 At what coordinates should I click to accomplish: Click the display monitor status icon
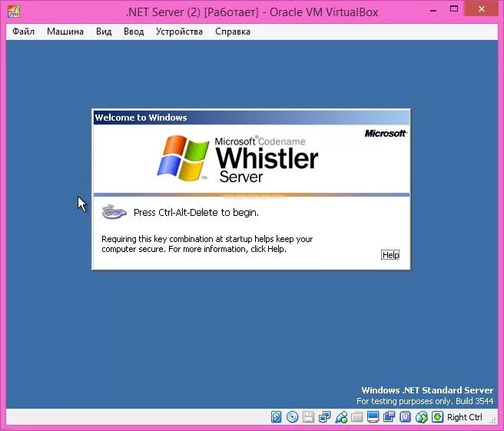pyautogui.click(x=373, y=417)
